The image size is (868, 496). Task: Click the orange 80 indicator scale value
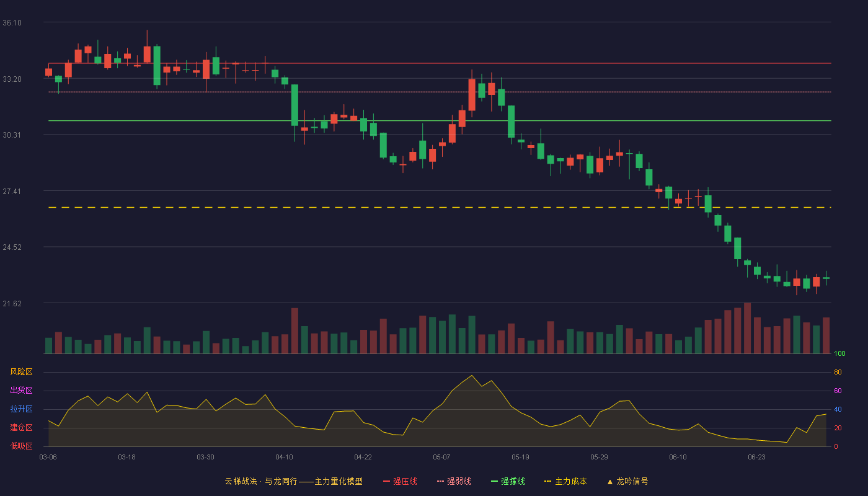pyautogui.click(x=838, y=372)
